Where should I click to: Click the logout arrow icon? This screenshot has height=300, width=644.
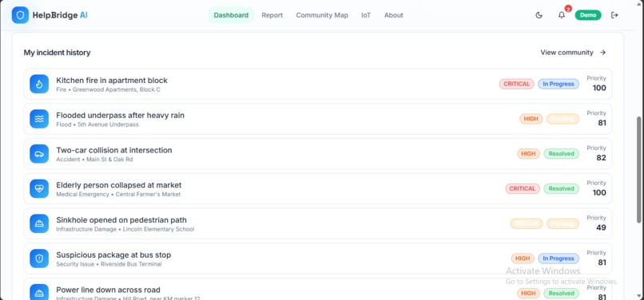tap(614, 15)
